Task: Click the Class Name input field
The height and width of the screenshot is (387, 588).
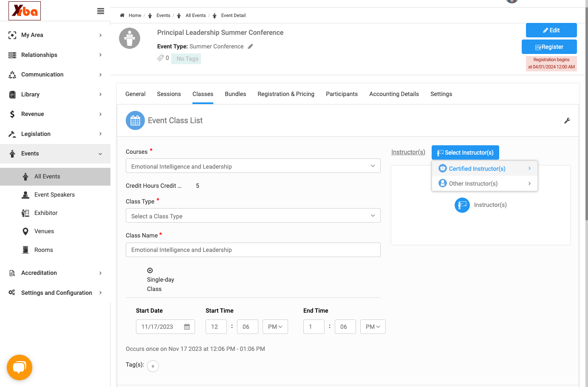Action: point(253,250)
